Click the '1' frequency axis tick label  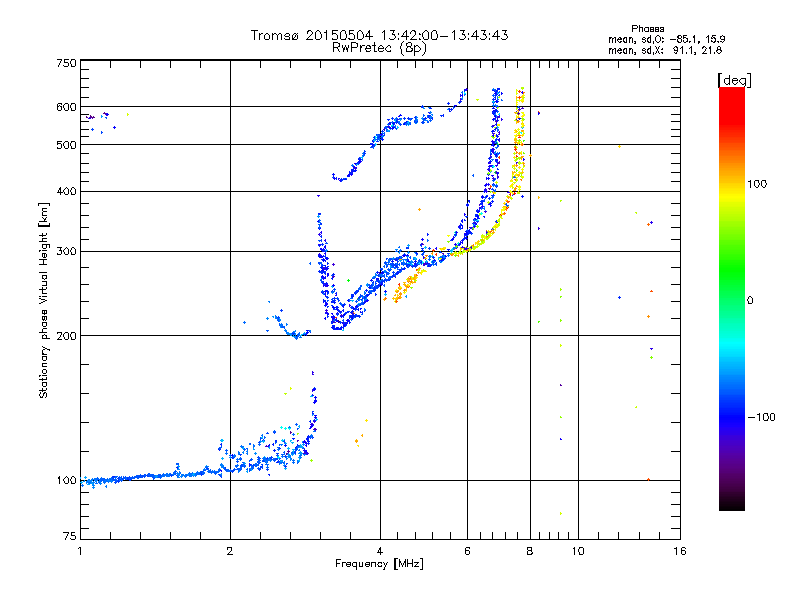80,551
